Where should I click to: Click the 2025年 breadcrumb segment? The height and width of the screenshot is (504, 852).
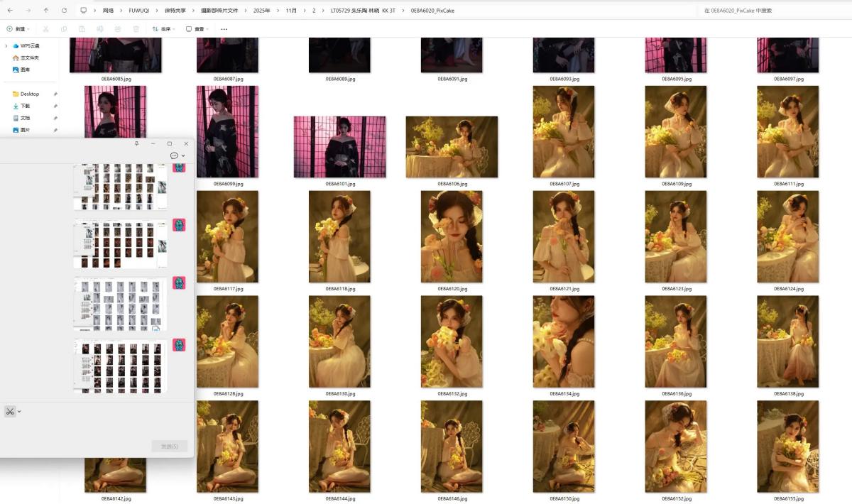[263, 11]
